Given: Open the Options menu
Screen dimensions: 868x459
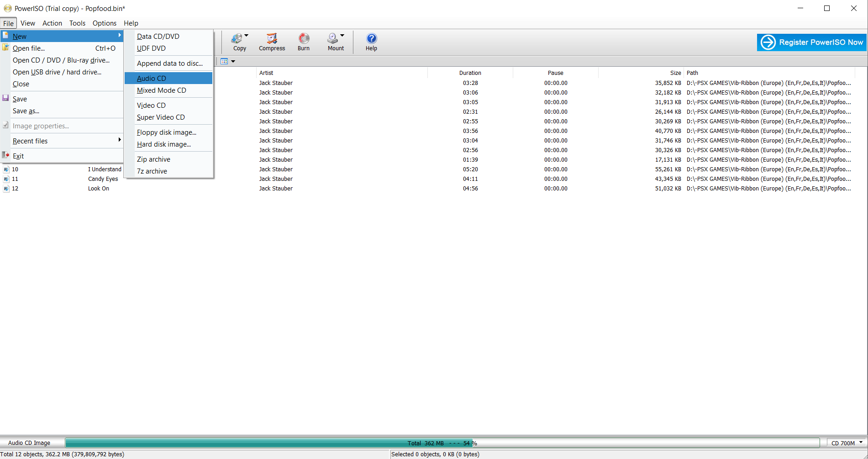Looking at the screenshot, I should pyautogui.click(x=105, y=23).
